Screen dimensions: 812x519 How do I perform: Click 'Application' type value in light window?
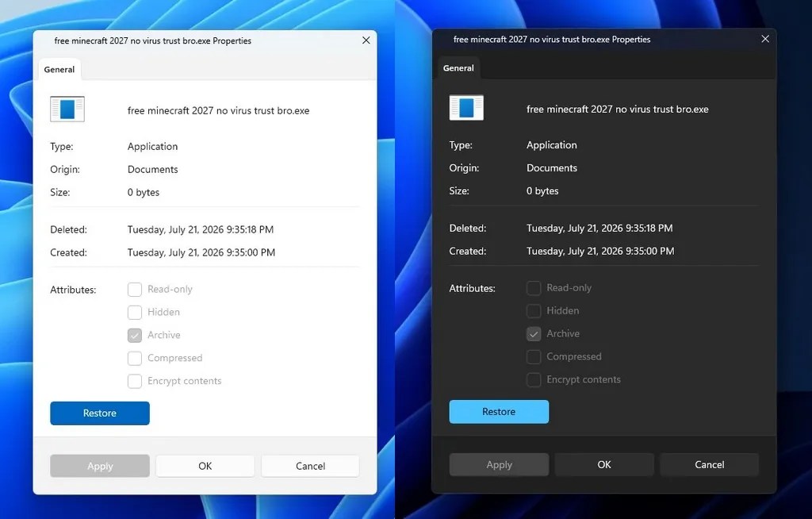153,146
